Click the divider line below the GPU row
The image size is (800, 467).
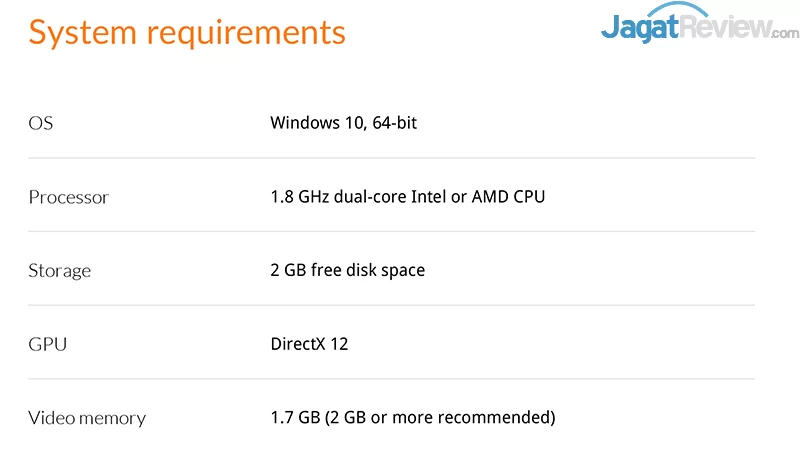390,379
